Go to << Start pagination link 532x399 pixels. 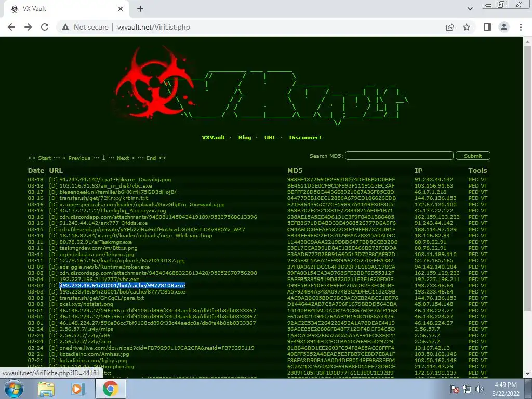coord(39,158)
